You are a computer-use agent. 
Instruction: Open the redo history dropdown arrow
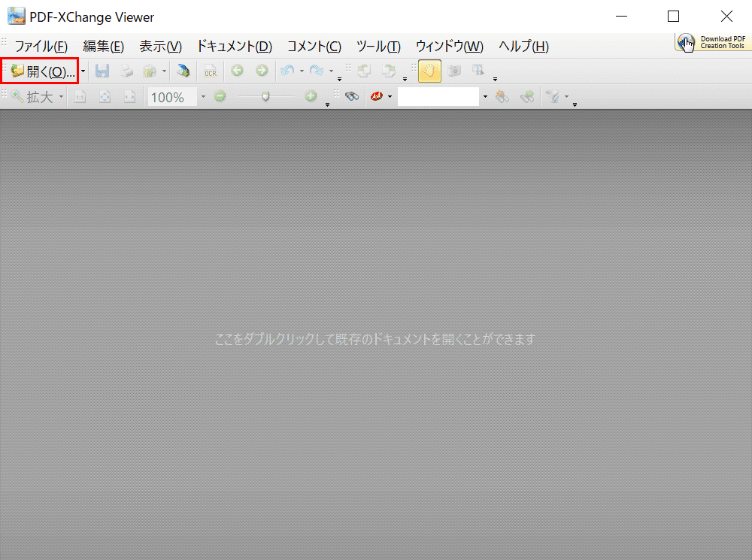331,71
